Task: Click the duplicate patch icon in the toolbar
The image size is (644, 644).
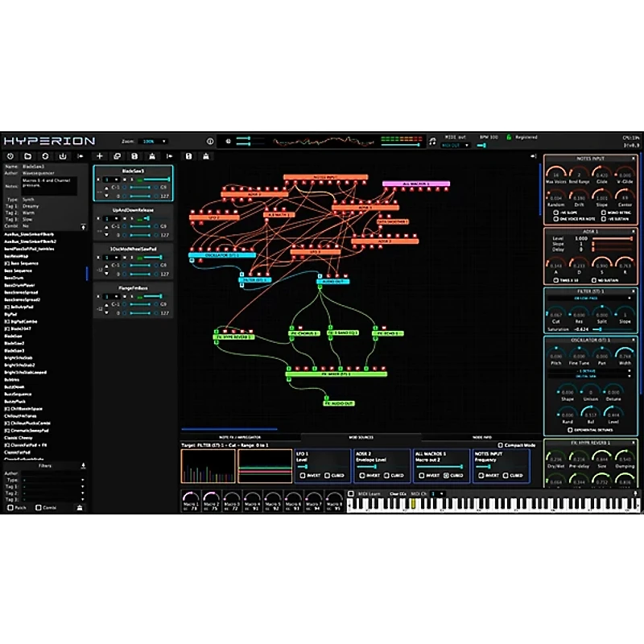Action: (118, 156)
